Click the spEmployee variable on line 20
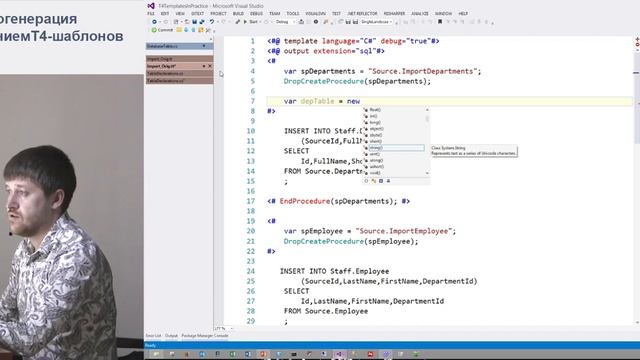Image resolution: width=640 pixels, height=360 pixels. (x=322, y=231)
